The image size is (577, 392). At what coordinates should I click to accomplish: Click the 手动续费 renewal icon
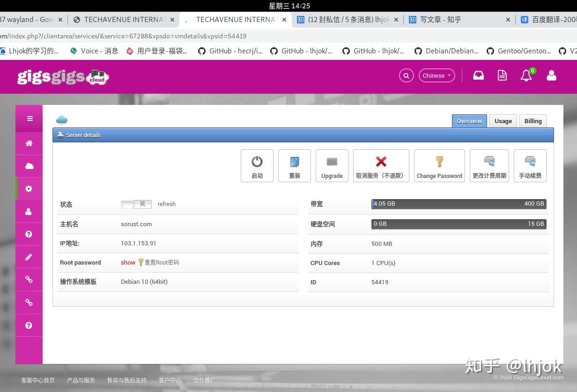click(530, 165)
